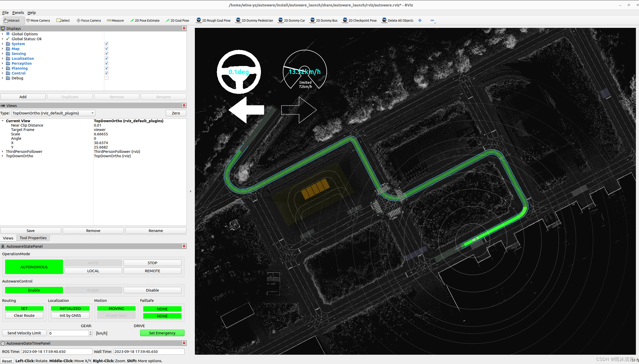Increment the velocity limit spinbox
639x364 pixels.
pos(91,332)
